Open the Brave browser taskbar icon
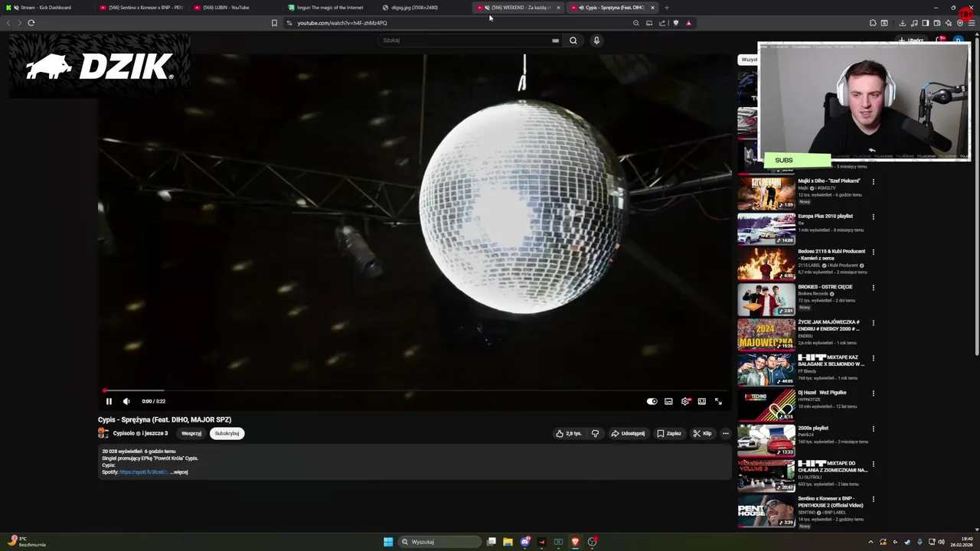The width and height of the screenshot is (980, 551). coord(575,542)
